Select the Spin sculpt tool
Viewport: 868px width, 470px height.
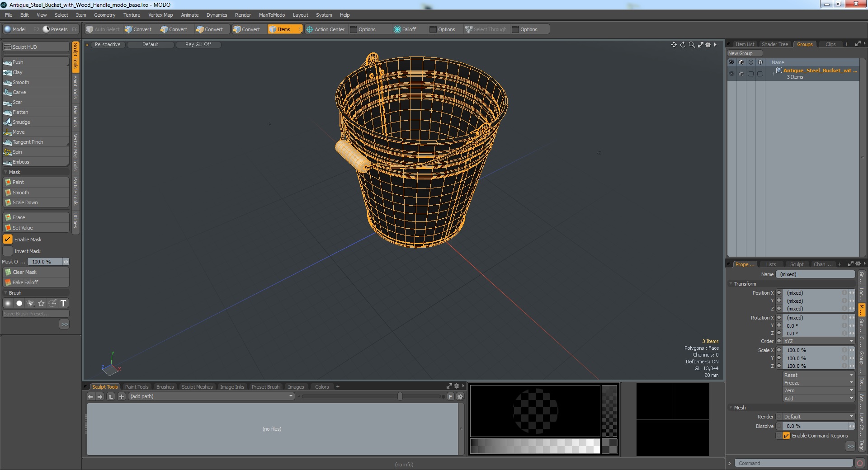pyautogui.click(x=36, y=152)
